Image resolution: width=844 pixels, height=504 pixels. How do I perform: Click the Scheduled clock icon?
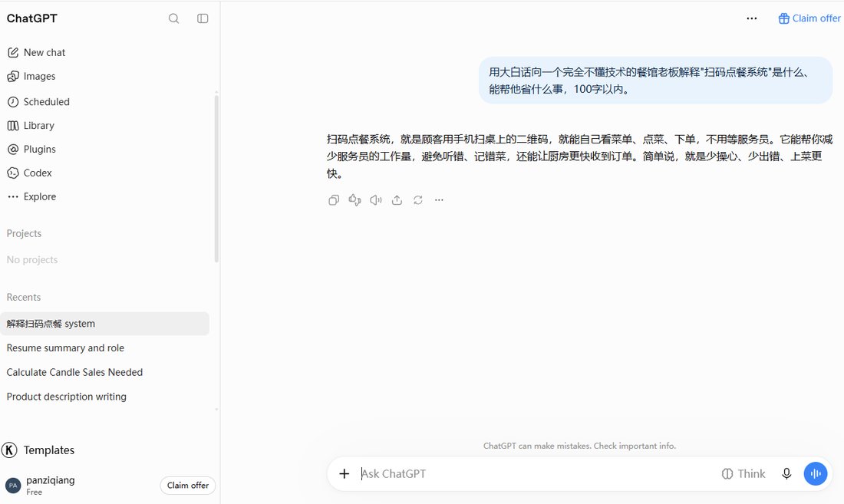point(13,102)
